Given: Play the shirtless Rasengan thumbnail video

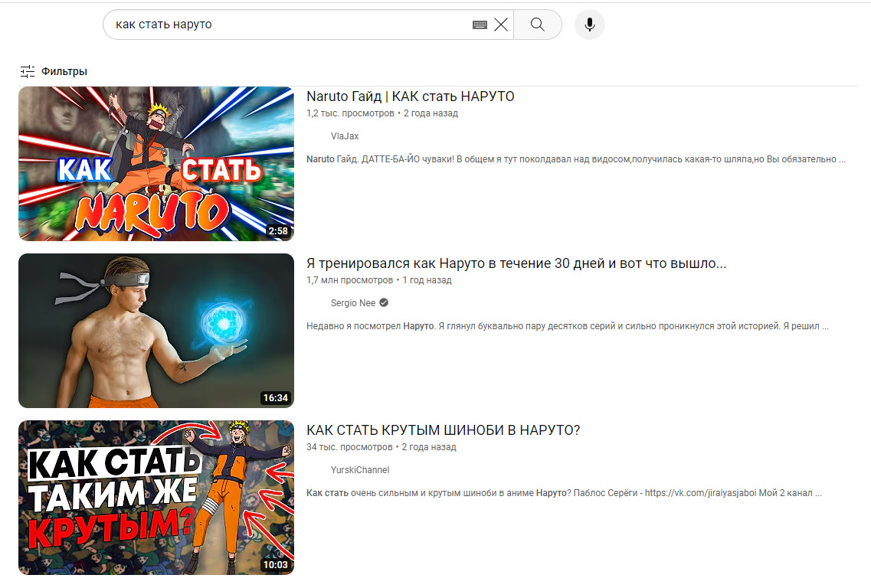Looking at the screenshot, I should [156, 330].
